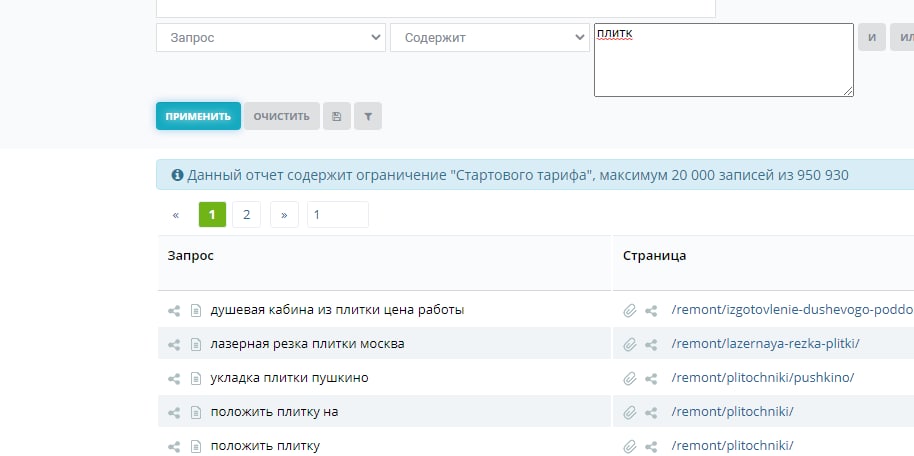This screenshot has width=914, height=456.
Task: Click the 'и' condition button
Action: click(872, 37)
